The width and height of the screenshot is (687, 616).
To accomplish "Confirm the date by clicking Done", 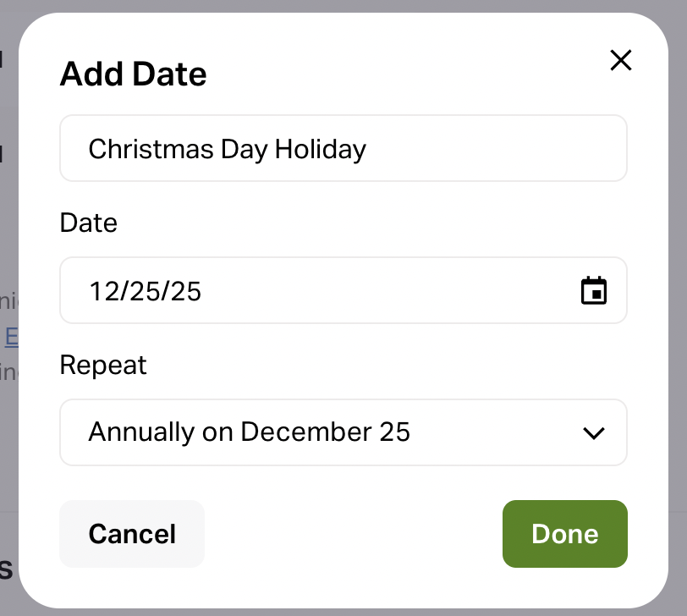I will pyautogui.click(x=564, y=534).
